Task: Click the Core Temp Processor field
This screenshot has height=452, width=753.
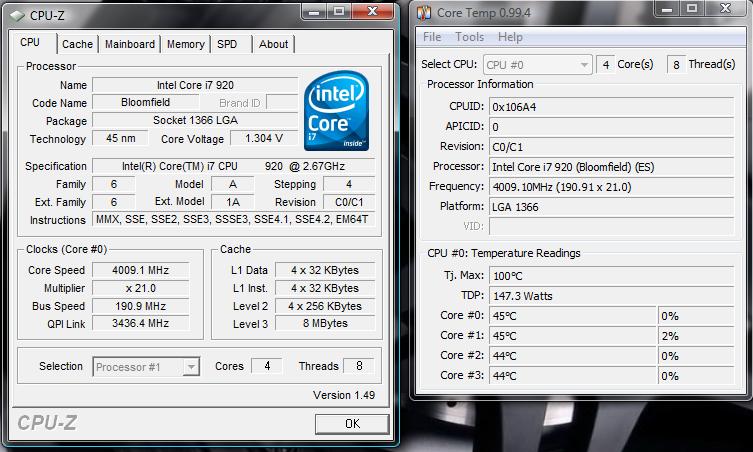Action: (x=611, y=167)
